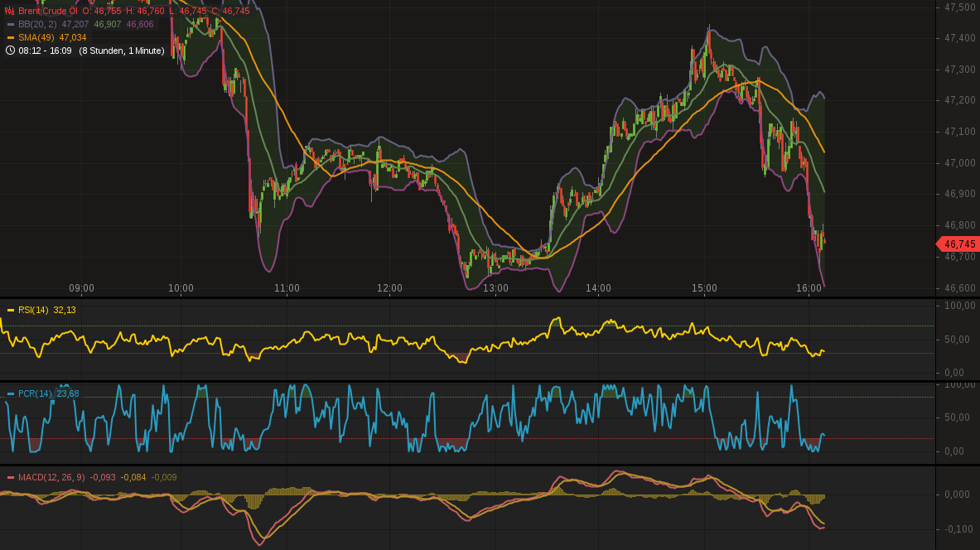Click the yellow RSI line marker icon
This screenshot has height=550, width=980.
(x=11, y=310)
